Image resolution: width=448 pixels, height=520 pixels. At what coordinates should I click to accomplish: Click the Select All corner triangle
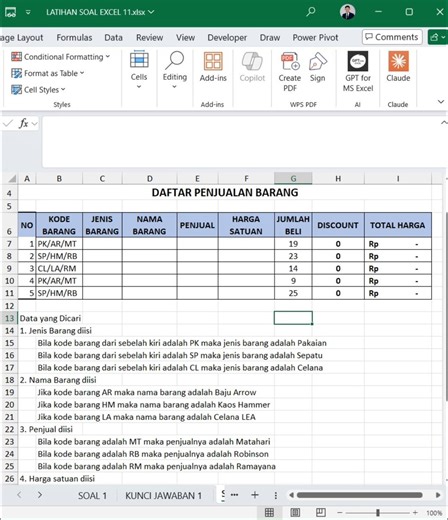click(x=12, y=179)
